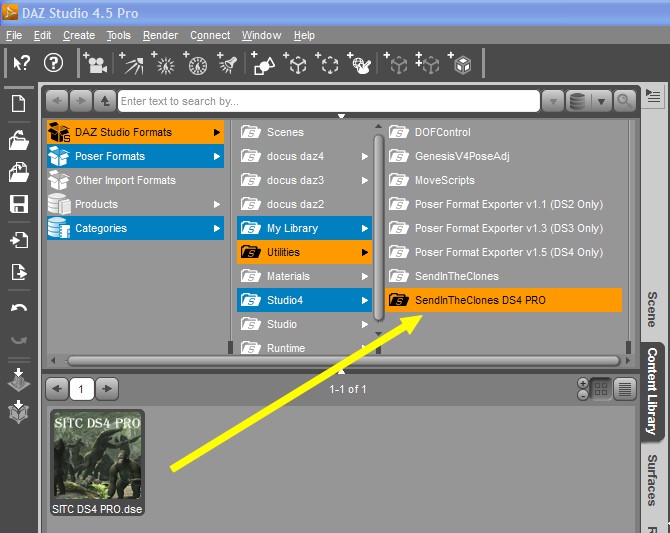This screenshot has height=533, width=670.
Task: Create a new group icon
Action: [x=327, y=64]
